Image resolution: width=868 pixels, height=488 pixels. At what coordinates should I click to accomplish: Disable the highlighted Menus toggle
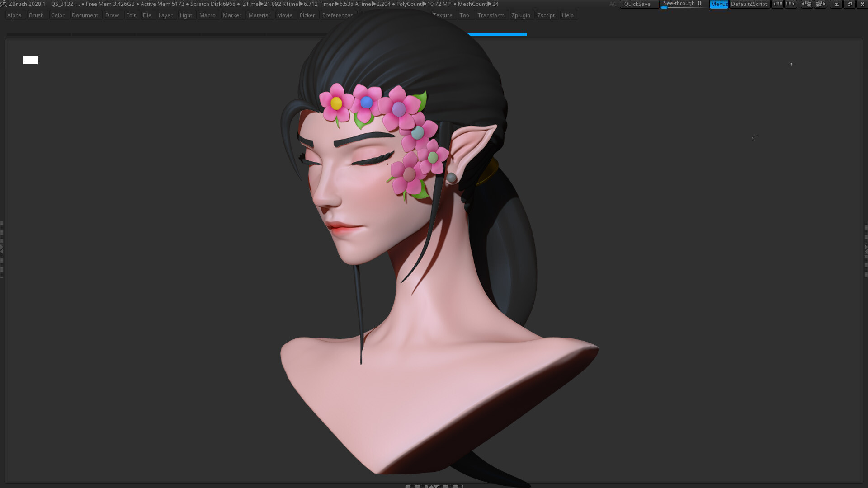tap(719, 4)
